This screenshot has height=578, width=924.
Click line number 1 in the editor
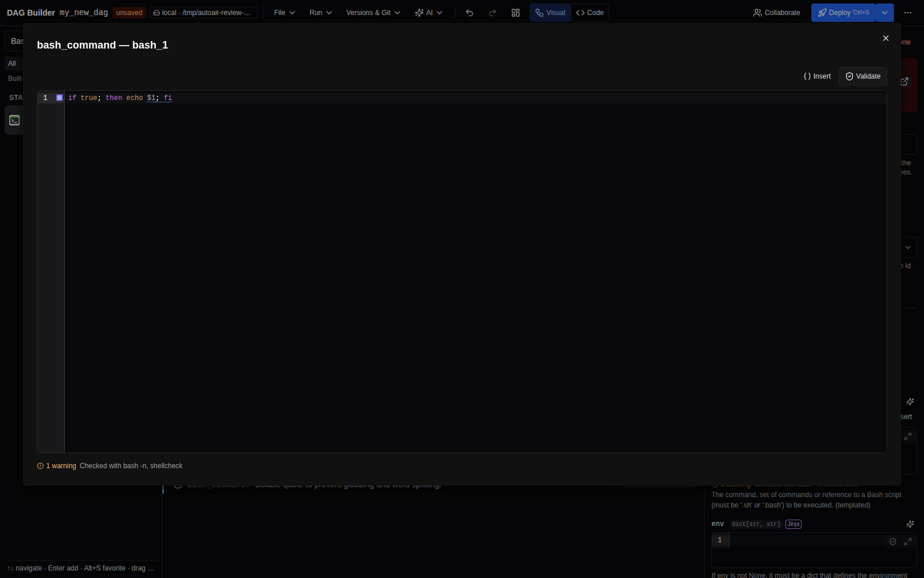point(45,98)
